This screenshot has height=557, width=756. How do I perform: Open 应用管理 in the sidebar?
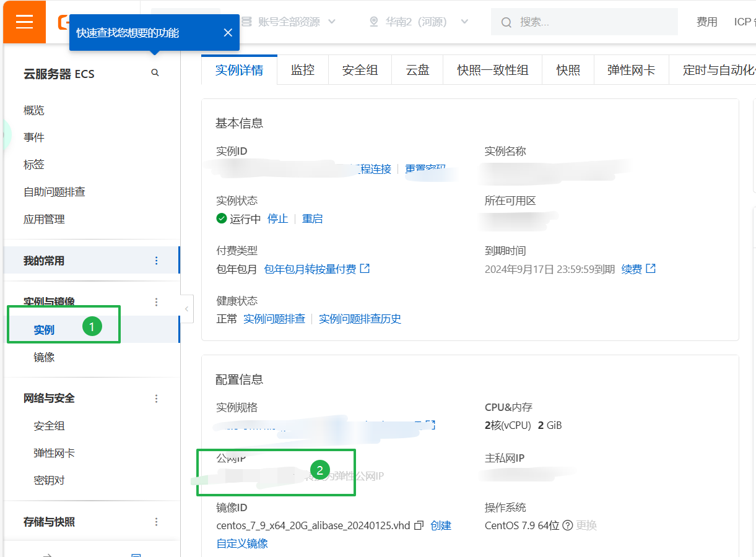pos(44,219)
